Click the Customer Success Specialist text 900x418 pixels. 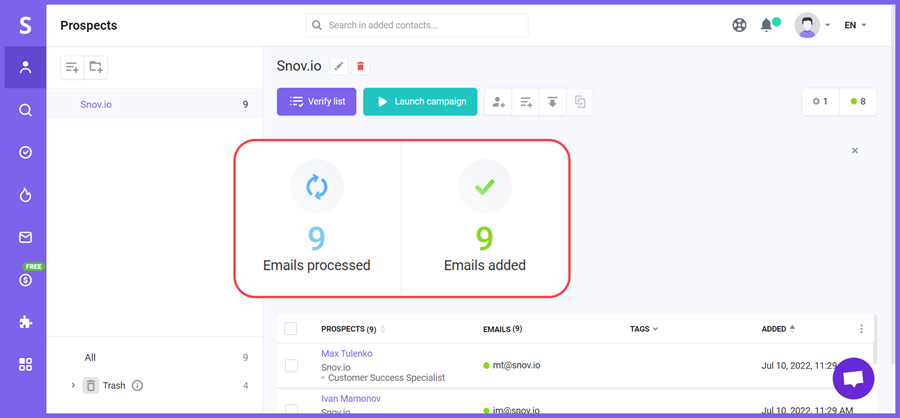(x=386, y=378)
